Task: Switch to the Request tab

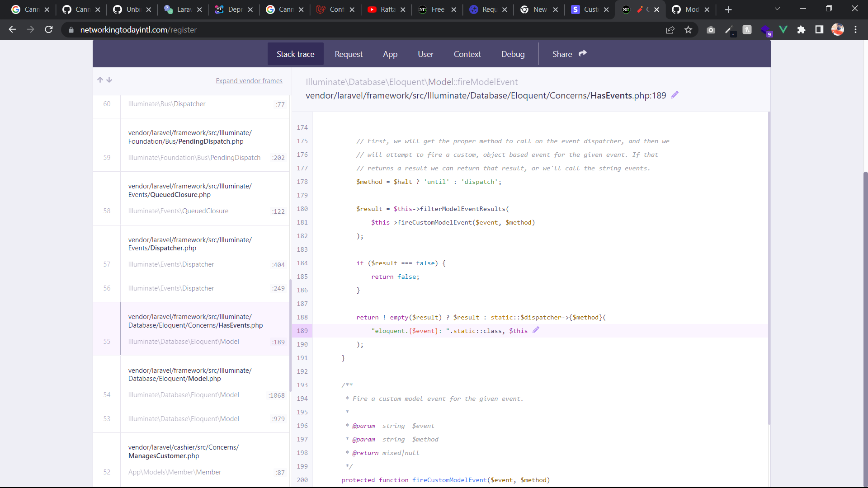Action: (349, 54)
